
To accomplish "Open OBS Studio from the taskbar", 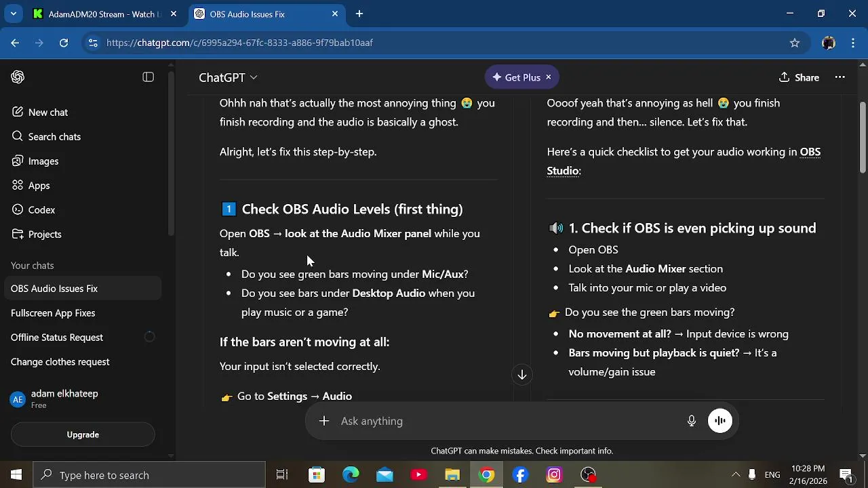I will click(588, 475).
